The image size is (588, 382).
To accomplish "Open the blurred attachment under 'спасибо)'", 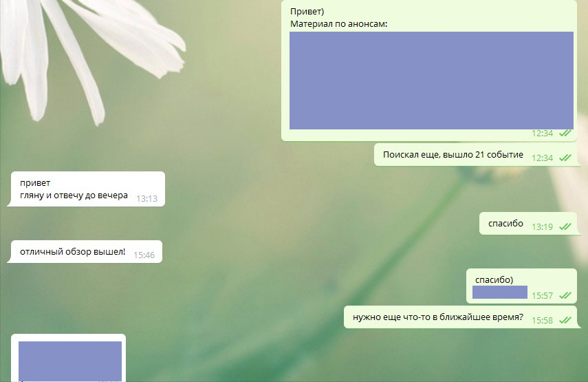I will 499,293.
